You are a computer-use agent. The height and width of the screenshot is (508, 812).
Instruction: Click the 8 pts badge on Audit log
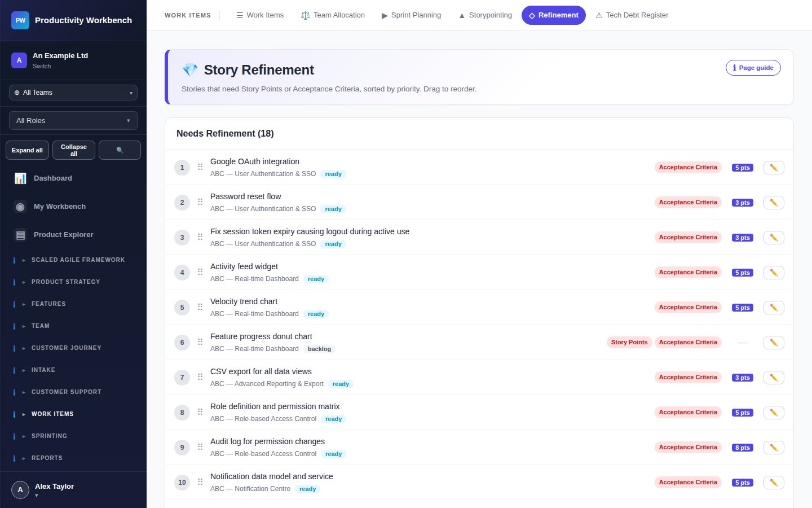(x=743, y=448)
